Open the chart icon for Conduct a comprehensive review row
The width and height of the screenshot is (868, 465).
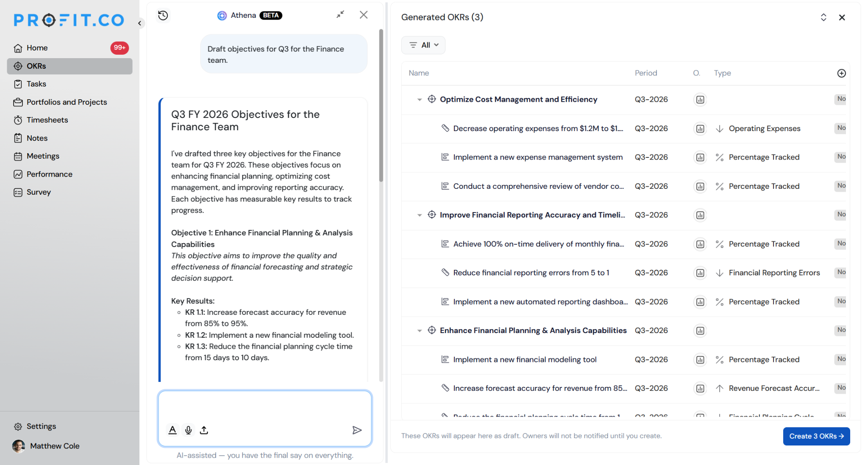(x=700, y=186)
